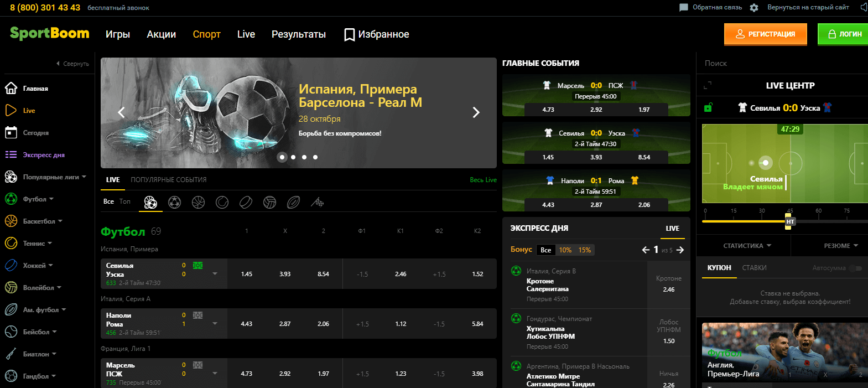Viewport: 868px width, 388px height.
Task: Open the Акции menu
Action: [x=161, y=34]
